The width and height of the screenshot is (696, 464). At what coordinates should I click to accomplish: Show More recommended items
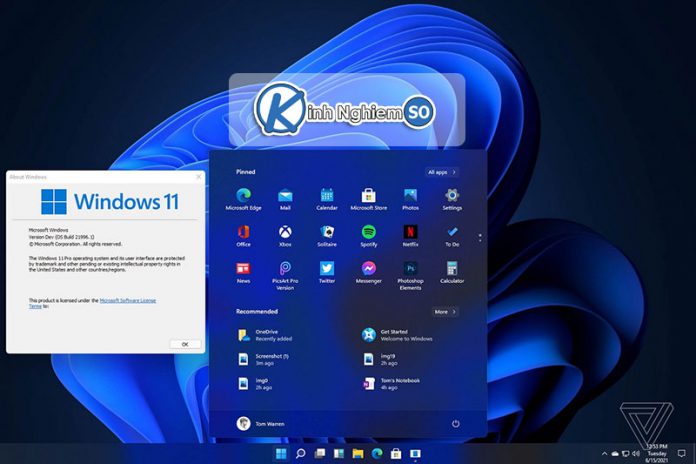tap(445, 312)
